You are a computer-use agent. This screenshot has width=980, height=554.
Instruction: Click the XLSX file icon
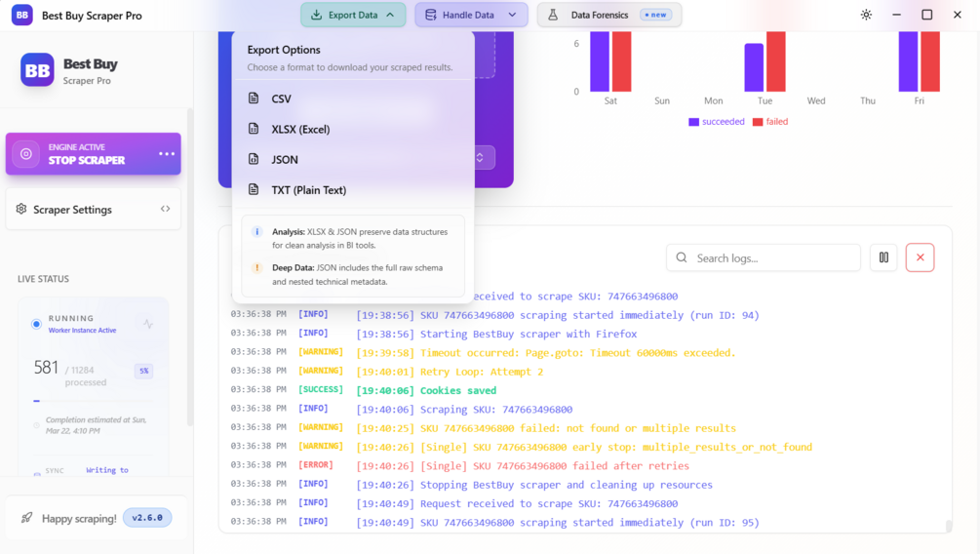click(x=254, y=129)
